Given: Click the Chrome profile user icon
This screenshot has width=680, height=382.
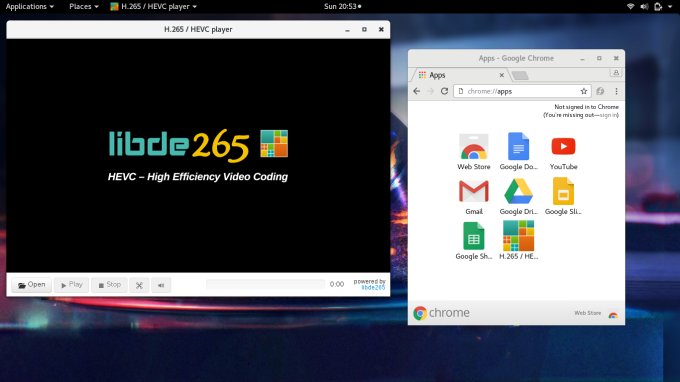Looking at the screenshot, I should pos(616,73).
